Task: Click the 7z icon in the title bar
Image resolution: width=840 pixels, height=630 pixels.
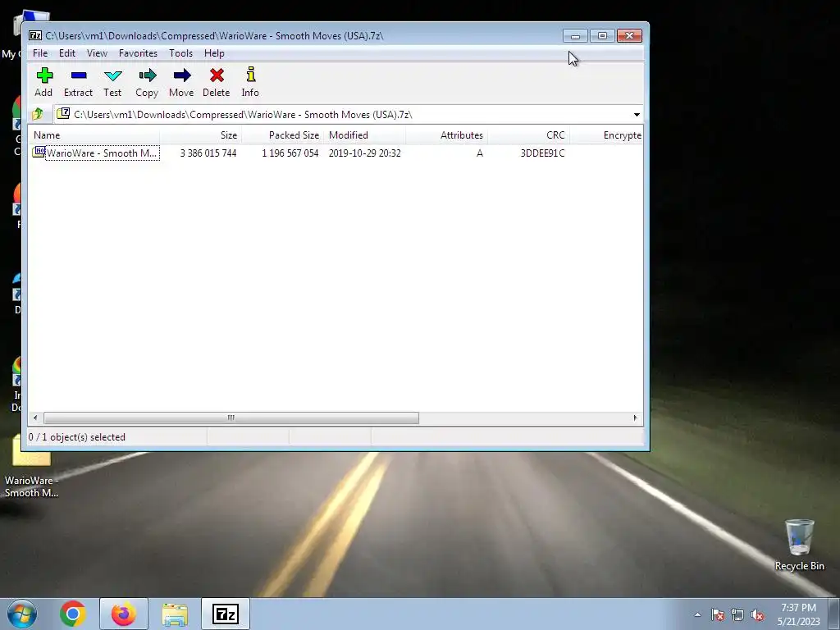Action: tap(35, 36)
